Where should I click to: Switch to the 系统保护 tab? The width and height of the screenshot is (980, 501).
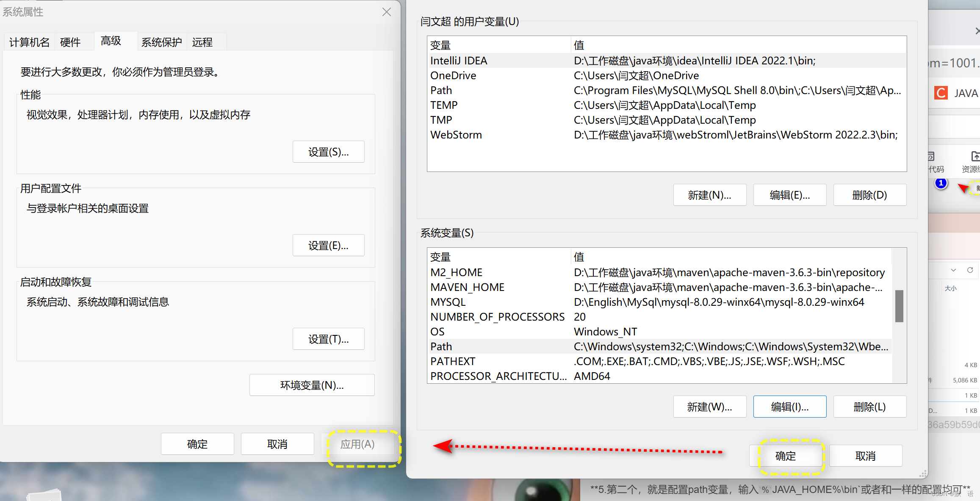click(161, 42)
